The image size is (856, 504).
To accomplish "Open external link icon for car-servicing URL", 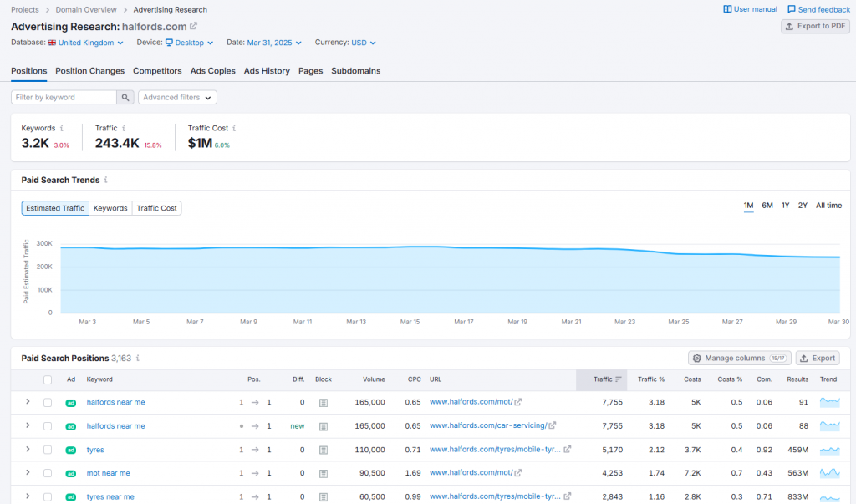I will coord(552,426).
